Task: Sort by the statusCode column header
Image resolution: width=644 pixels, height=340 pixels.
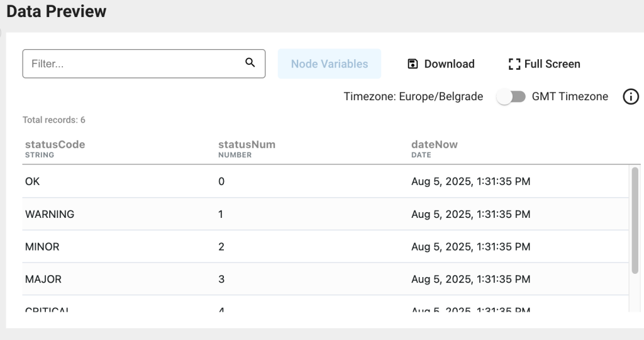Action: pos(55,144)
